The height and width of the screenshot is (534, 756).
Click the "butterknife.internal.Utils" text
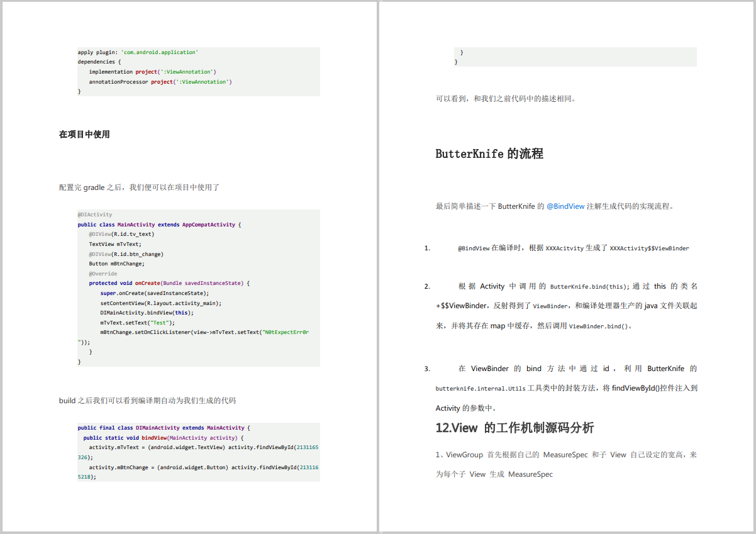pos(481,389)
